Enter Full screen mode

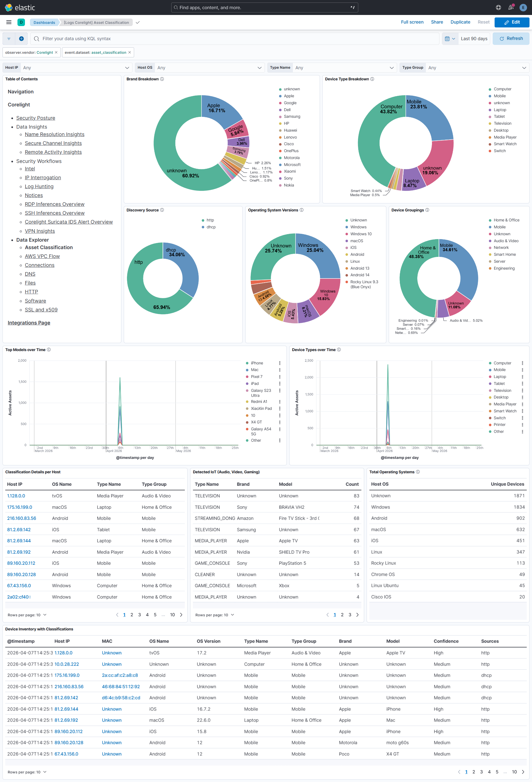click(412, 22)
